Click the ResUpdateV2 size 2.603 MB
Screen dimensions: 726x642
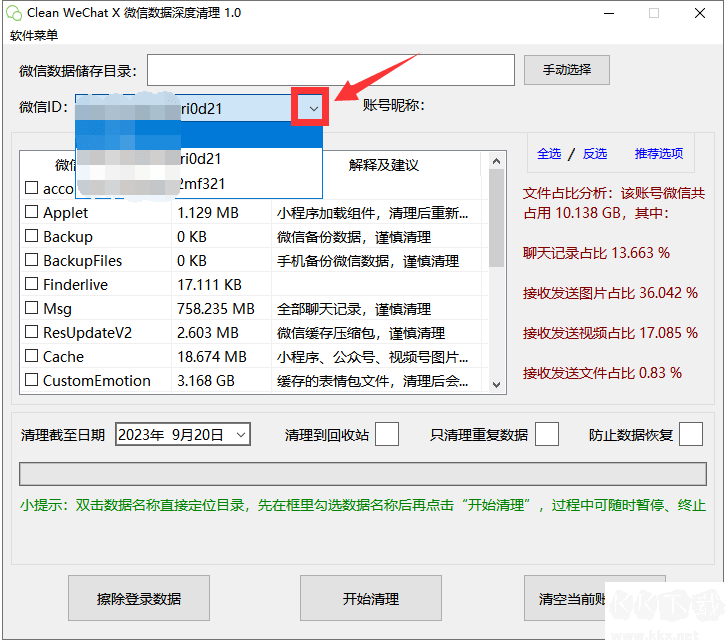pyautogui.click(x=207, y=333)
